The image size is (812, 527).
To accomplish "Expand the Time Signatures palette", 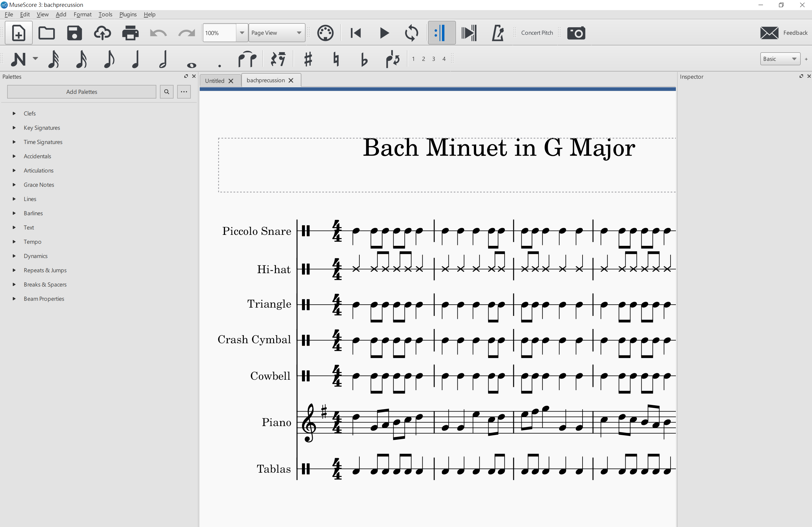I will (43, 142).
